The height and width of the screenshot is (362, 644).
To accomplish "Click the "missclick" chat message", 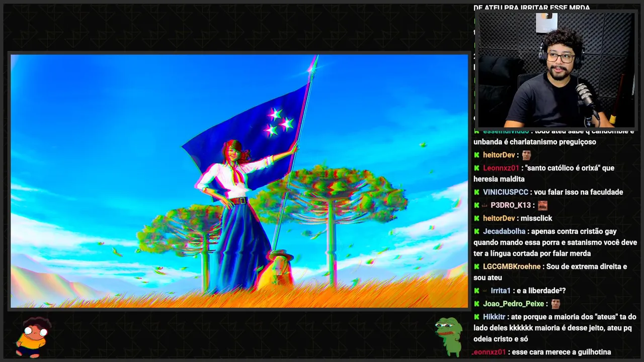I will click(x=536, y=218).
